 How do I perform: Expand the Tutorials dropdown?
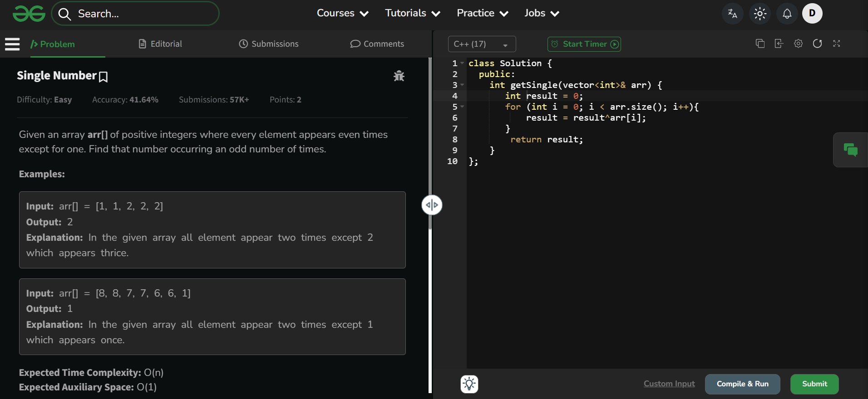(x=412, y=13)
